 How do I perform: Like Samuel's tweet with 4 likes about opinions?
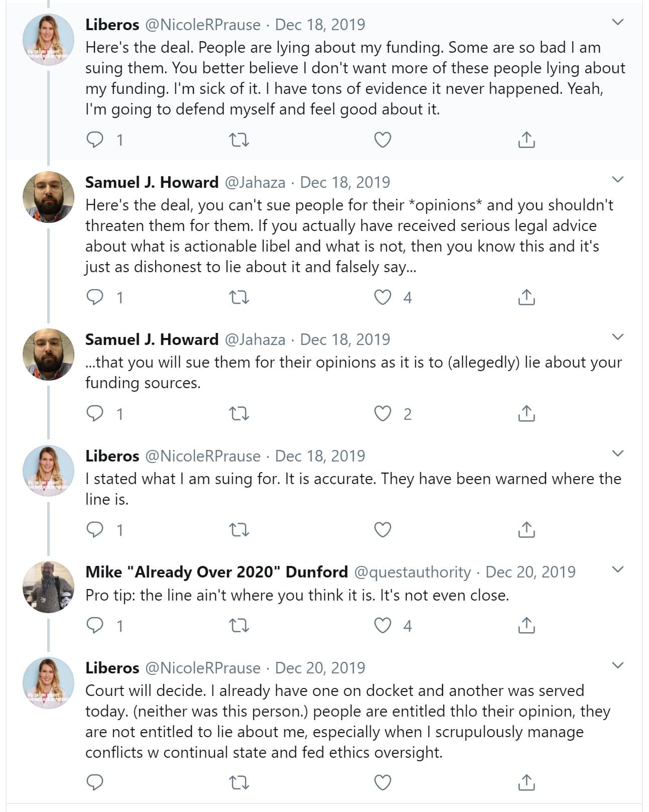(x=383, y=297)
